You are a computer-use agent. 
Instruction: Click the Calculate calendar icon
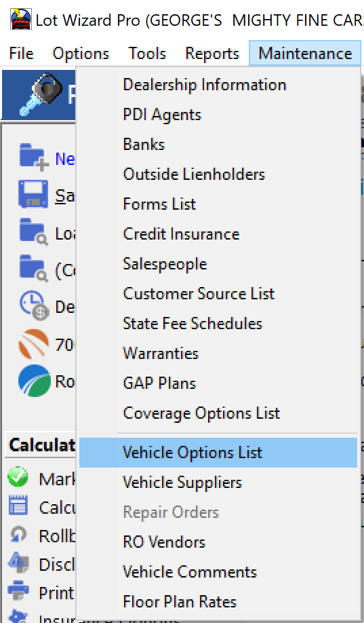[x=18, y=506]
